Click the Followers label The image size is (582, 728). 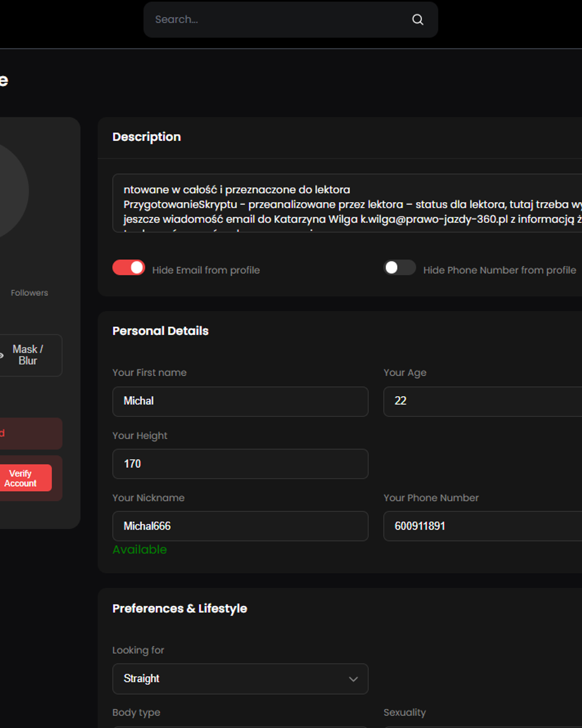(x=30, y=293)
